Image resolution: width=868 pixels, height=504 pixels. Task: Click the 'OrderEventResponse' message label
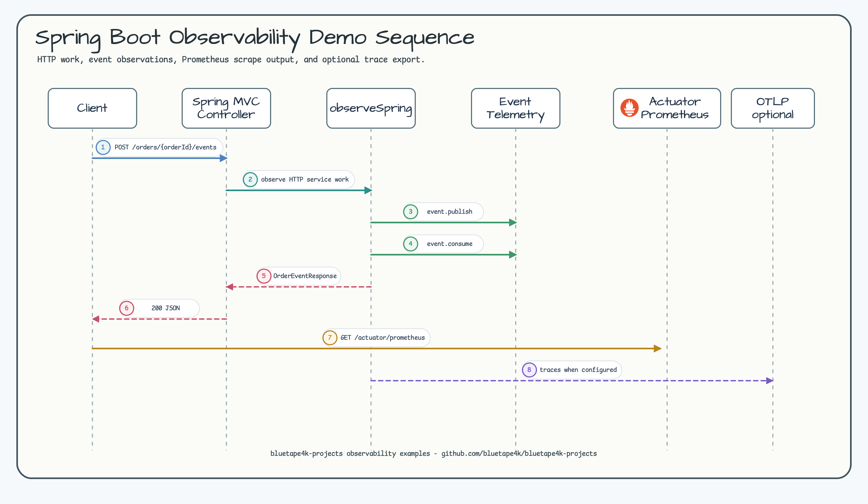[x=305, y=276]
